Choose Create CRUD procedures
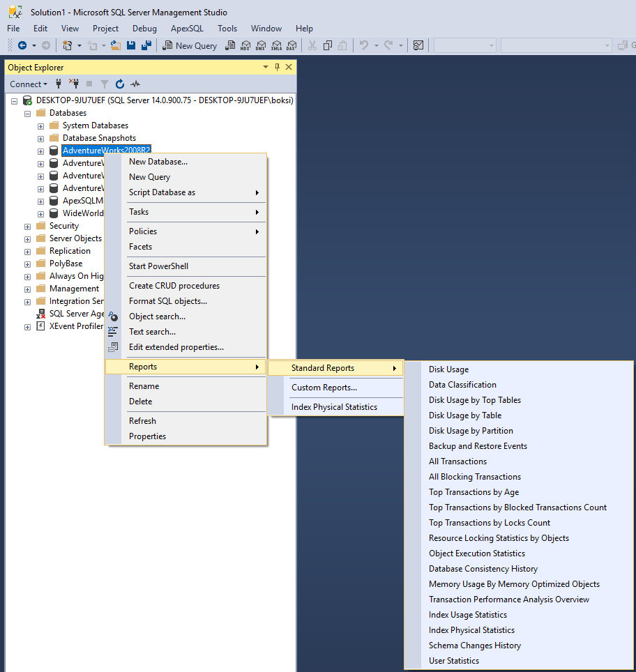The width and height of the screenshot is (636, 672). [185, 285]
